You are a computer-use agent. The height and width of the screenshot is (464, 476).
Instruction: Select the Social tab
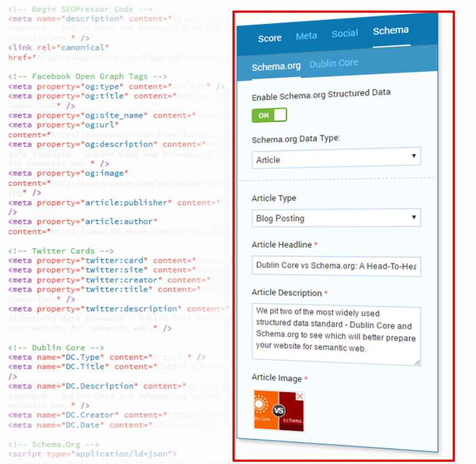coord(345,33)
